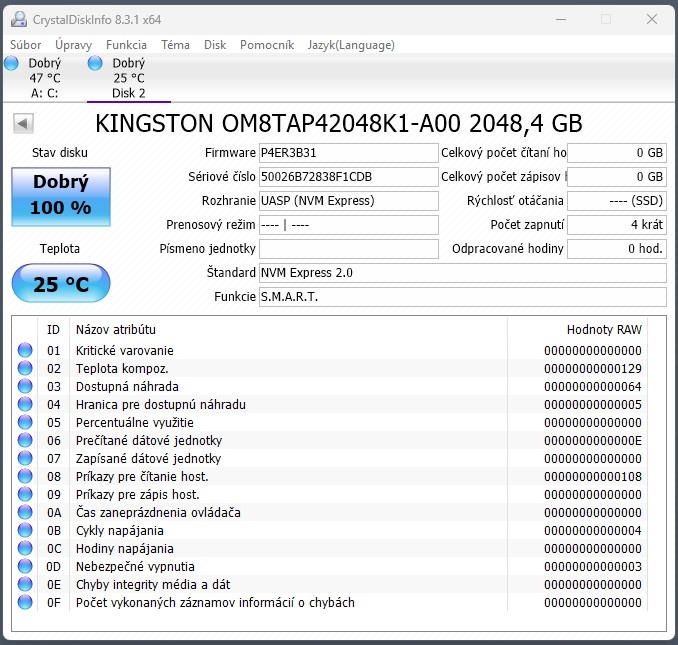The height and width of the screenshot is (645, 678).
Task: Click status orb of Percentuálne využitie row
Action: (x=25, y=422)
